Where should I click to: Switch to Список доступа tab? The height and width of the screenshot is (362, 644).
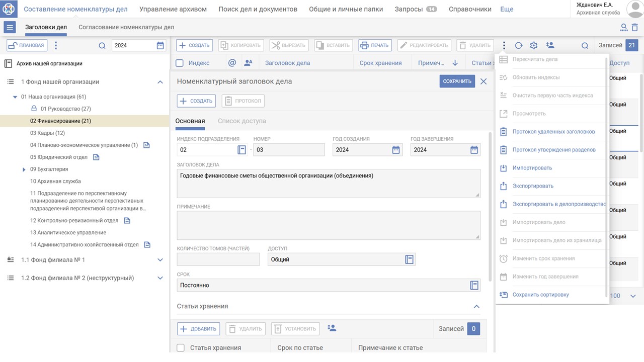pyautogui.click(x=242, y=121)
